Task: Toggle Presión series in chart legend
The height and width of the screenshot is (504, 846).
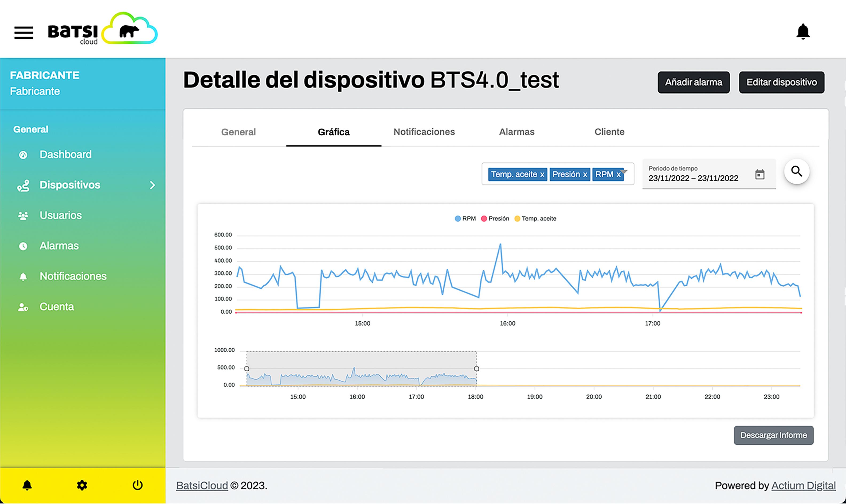Action: (x=495, y=219)
